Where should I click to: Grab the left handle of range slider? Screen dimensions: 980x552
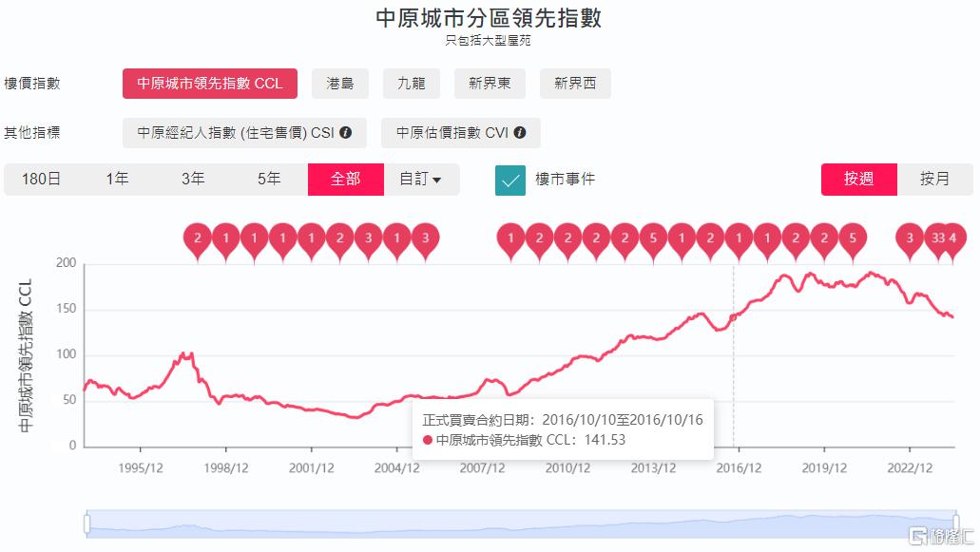pos(86,523)
